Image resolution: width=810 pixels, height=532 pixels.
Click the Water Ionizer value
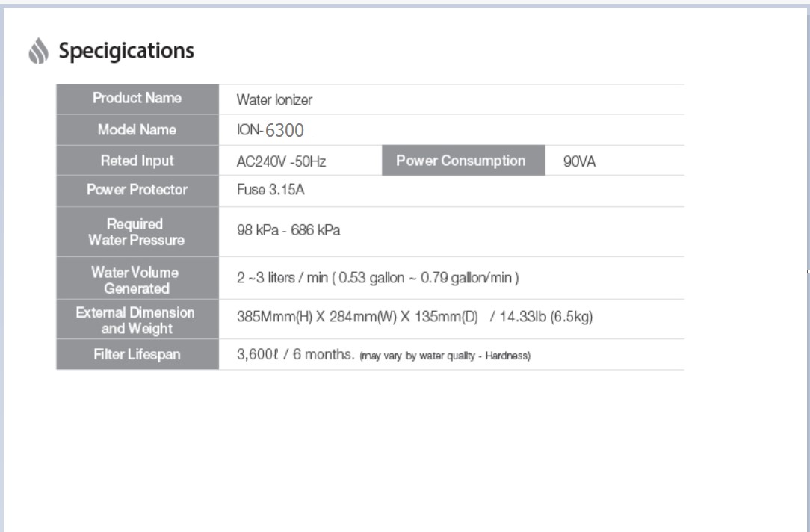pyautogui.click(x=274, y=99)
